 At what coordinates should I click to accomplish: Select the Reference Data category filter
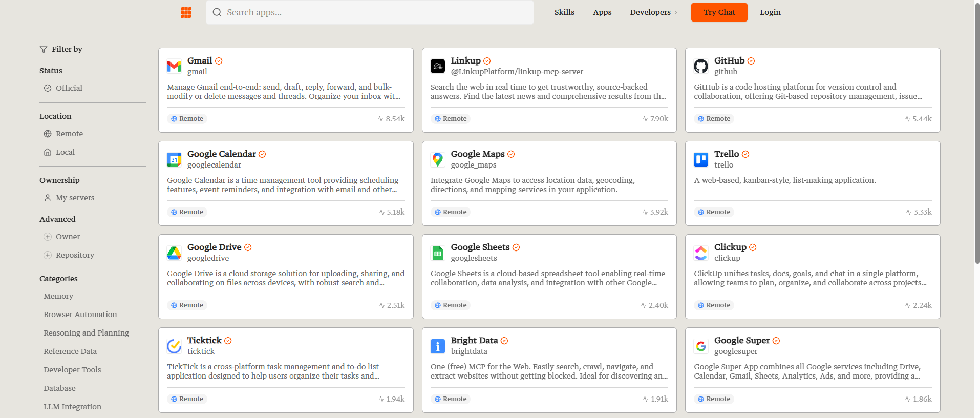coord(70,351)
